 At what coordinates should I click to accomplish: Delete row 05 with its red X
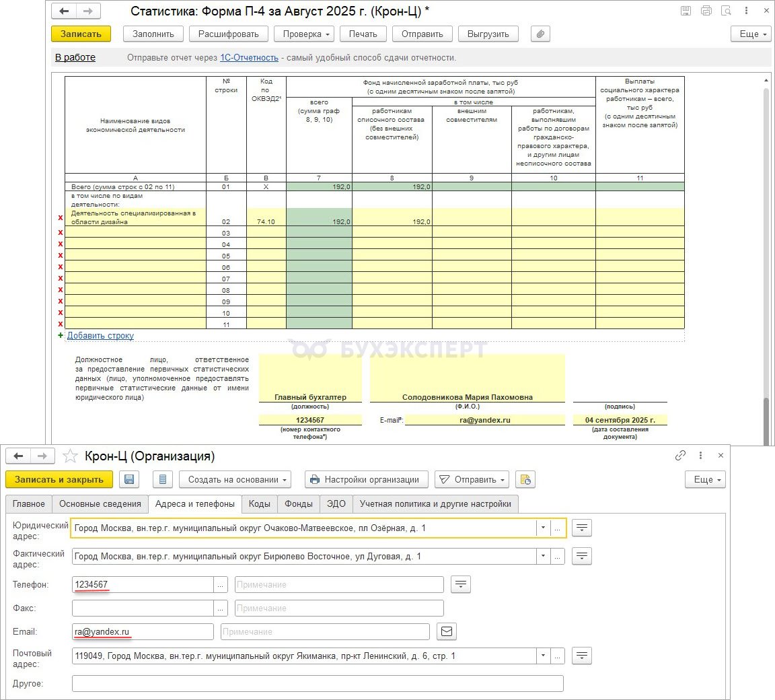pos(61,256)
